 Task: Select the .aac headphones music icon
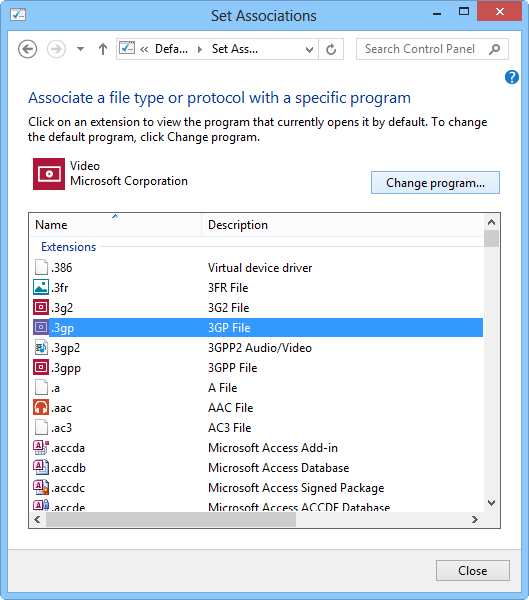tap(41, 408)
